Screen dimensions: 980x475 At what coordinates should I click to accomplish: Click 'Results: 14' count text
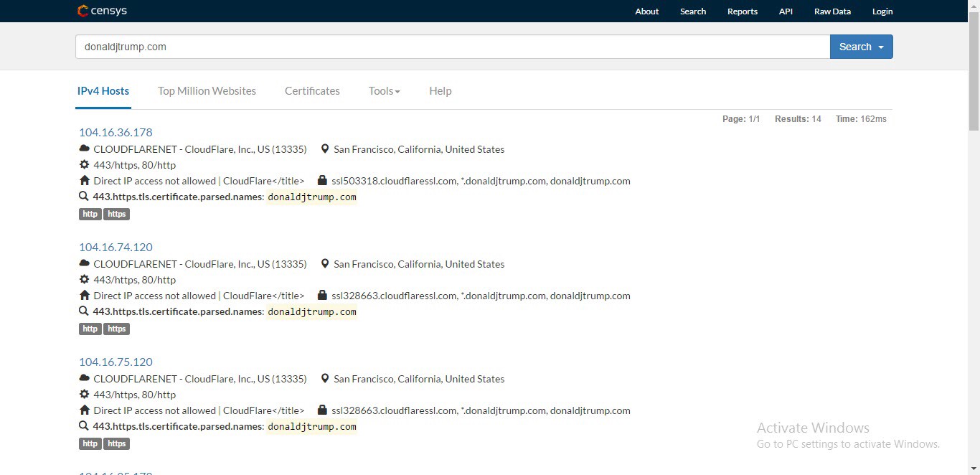click(x=798, y=119)
